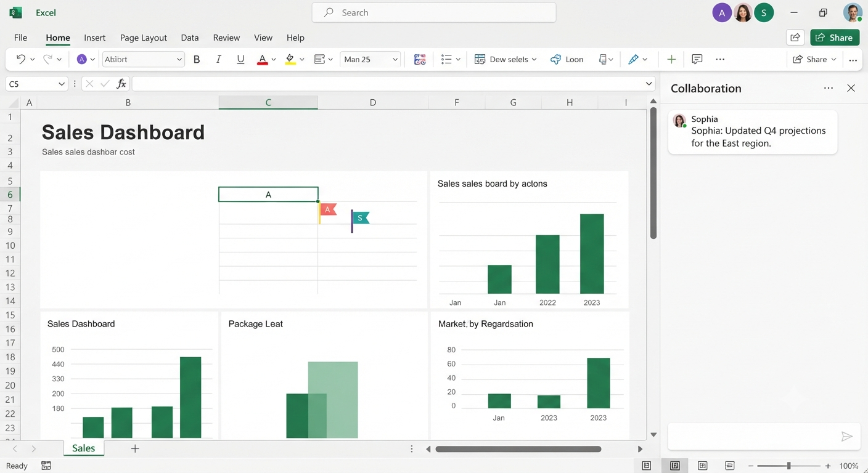868x473 pixels.
Task: Click the font color letter A icon
Action: pos(262,59)
